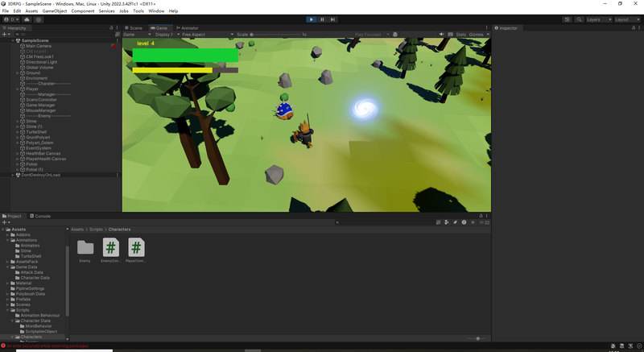The width and height of the screenshot is (644, 352).
Task: Open the account dropdown in the toolbar
Action: (11, 19)
